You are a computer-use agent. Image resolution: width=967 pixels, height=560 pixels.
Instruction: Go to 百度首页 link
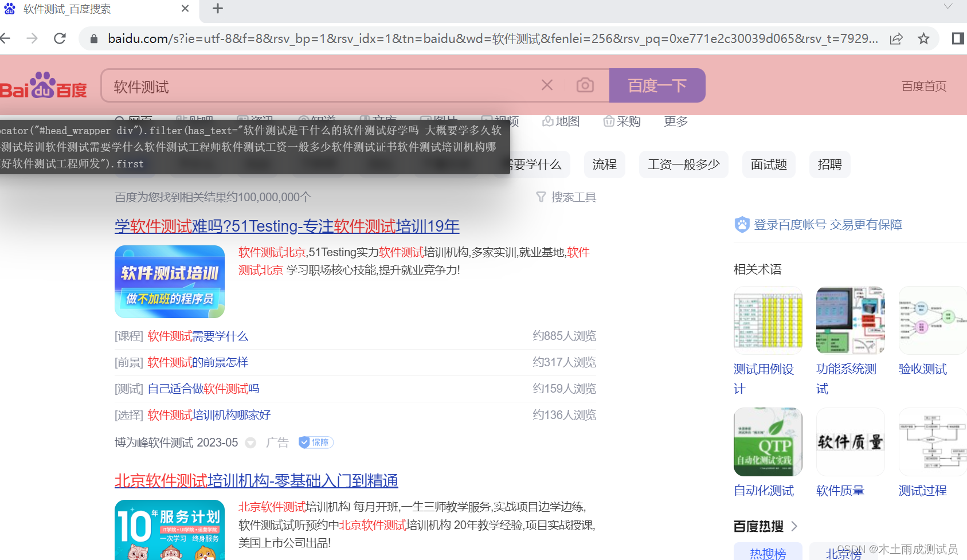coord(923,86)
